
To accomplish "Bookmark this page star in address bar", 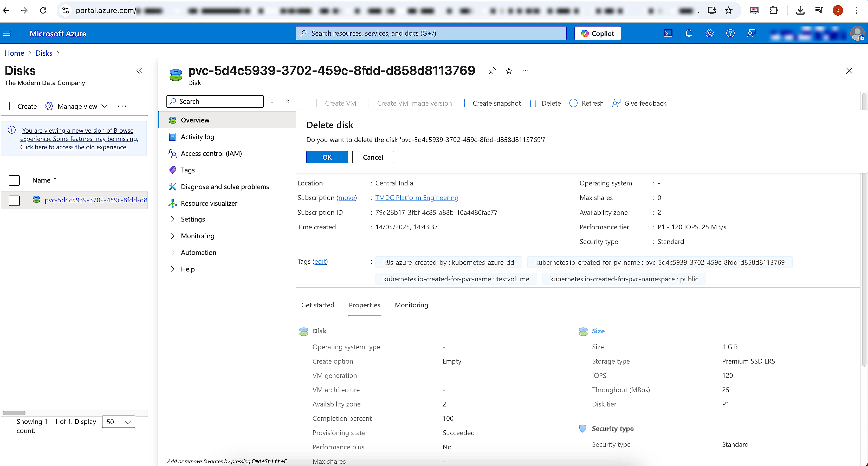I will (729, 10).
